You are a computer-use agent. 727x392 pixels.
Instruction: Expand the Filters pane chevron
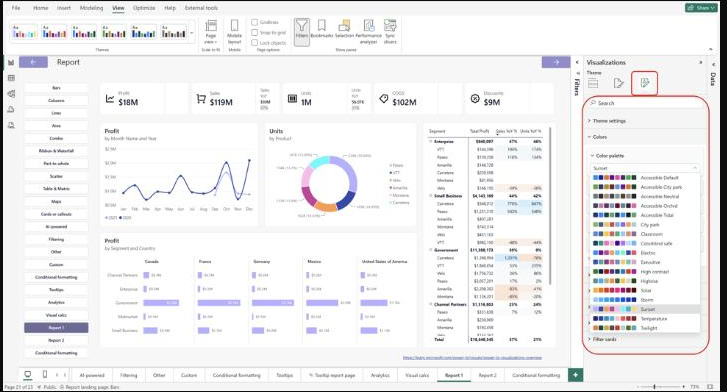pos(577,62)
